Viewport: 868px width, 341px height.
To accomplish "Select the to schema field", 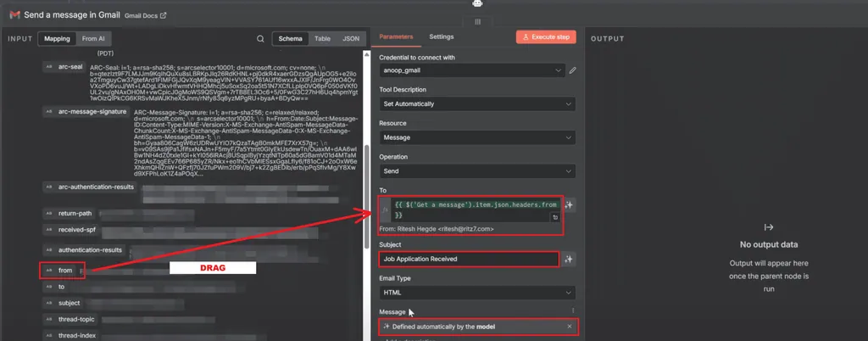I will click(x=55, y=287).
